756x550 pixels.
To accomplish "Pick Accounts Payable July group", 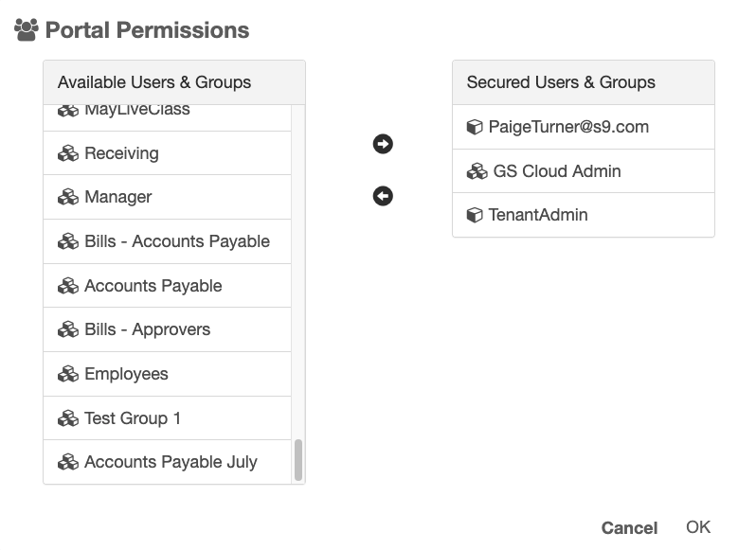I will 171,462.
